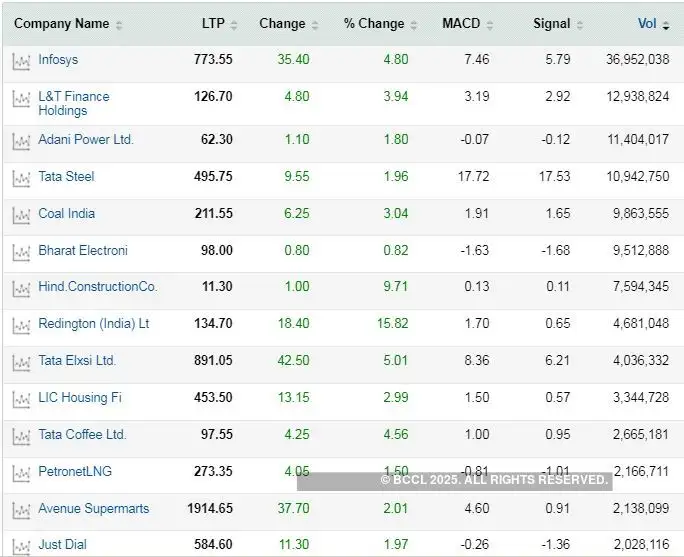Select Coal India volume 9,863,555

click(x=641, y=214)
